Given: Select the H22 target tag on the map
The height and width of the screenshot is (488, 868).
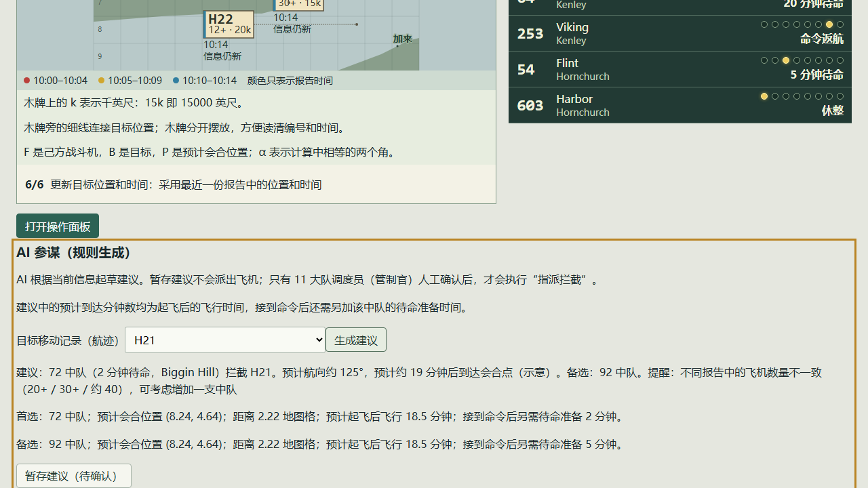Looking at the screenshot, I should pyautogui.click(x=229, y=24).
